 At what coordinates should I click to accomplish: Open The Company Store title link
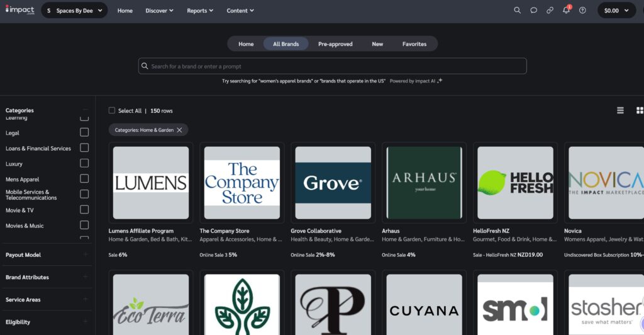pos(225,231)
